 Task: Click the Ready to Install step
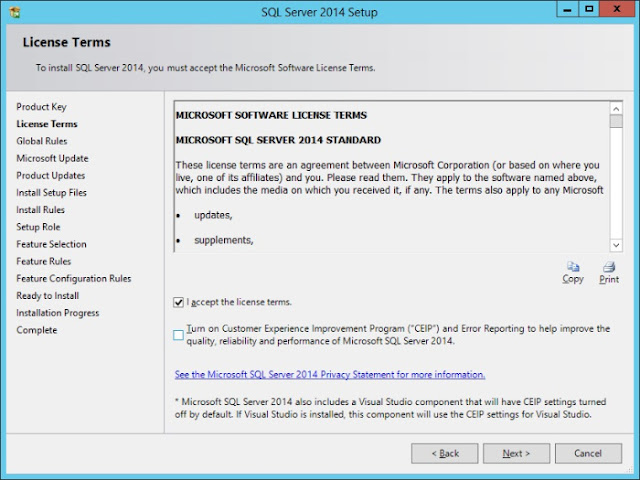48,296
